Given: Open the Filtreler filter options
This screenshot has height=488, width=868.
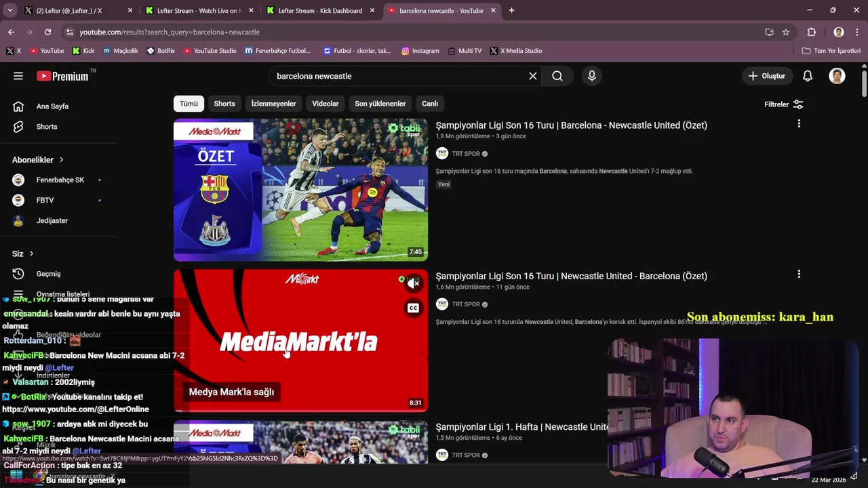Looking at the screenshot, I should coord(784,104).
